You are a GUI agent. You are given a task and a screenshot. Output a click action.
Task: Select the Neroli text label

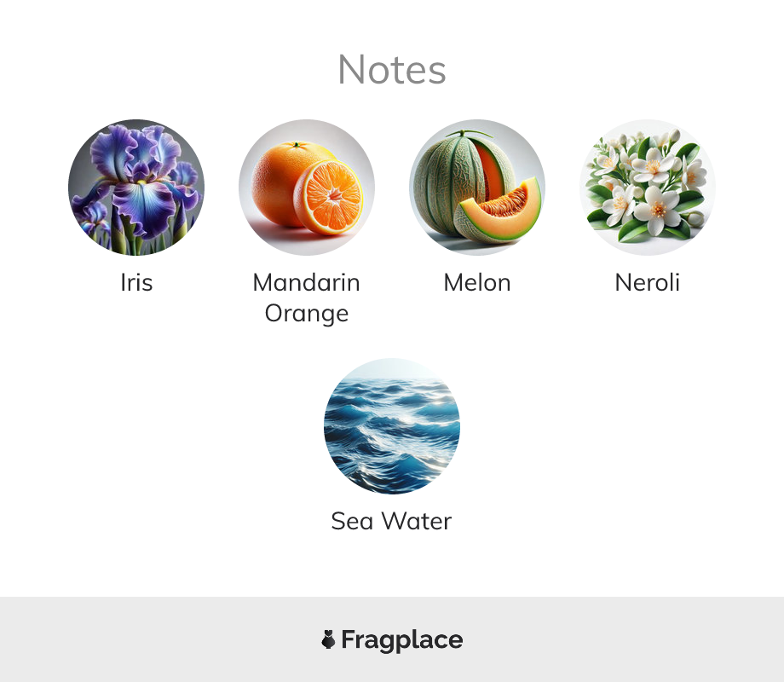[648, 282]
